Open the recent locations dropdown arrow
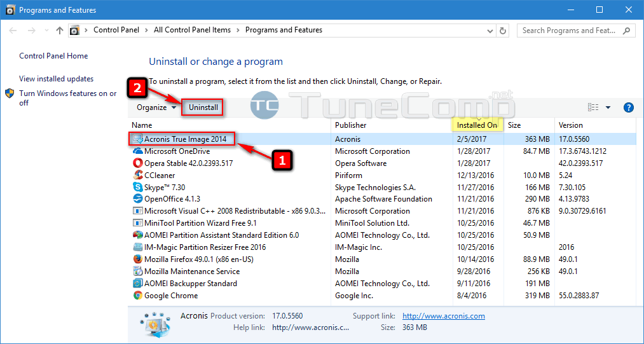The width and height of the screenshot is (644, 344). tap(46, 31)
